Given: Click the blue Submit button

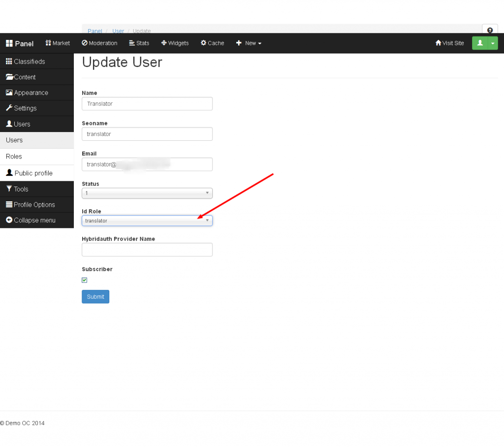Looking at the screenshot, I should [95, 297].
